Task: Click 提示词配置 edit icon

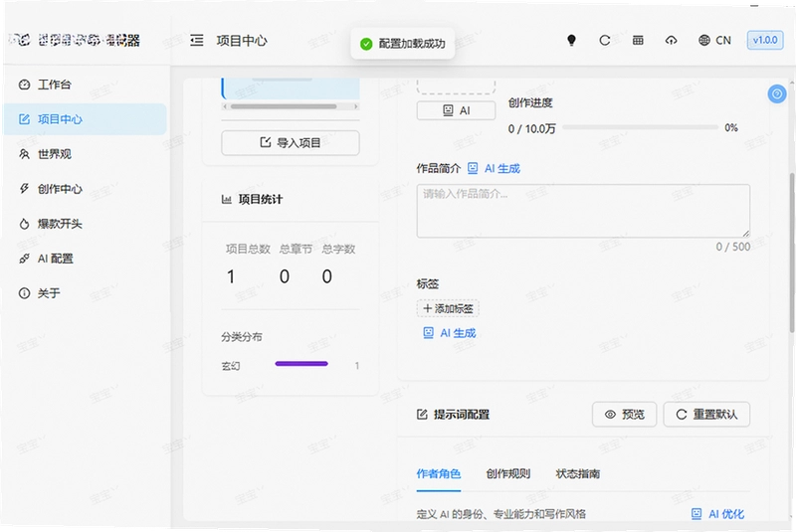Action: click(422, 415)
